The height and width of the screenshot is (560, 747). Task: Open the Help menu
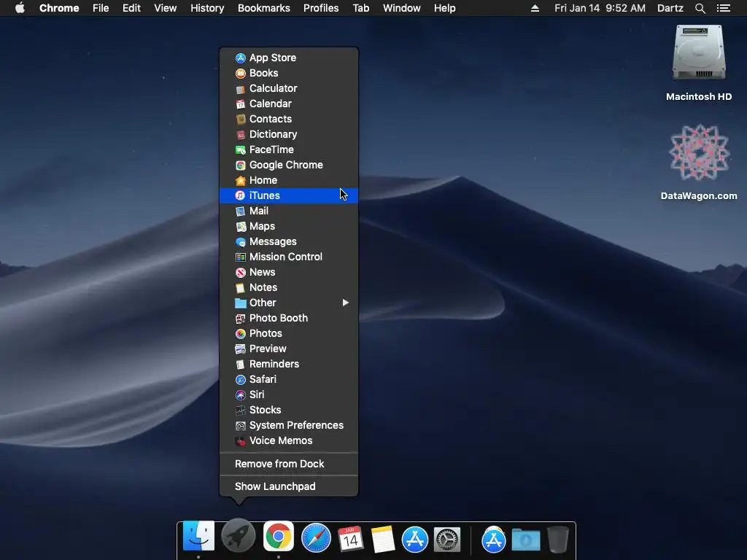(x=444, y=8)
